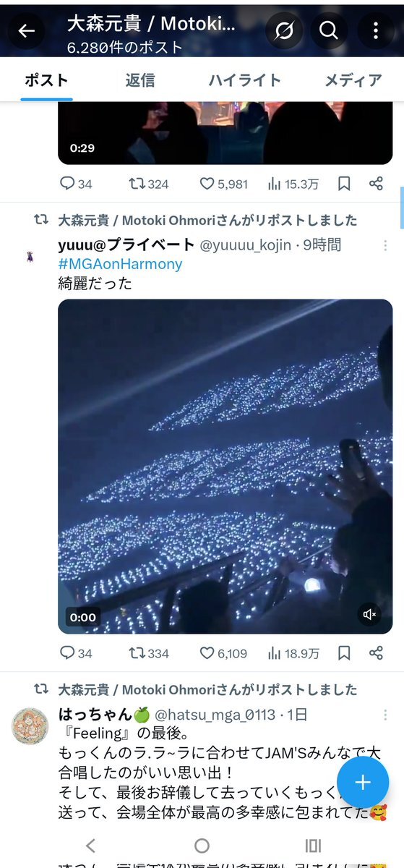Open more options on はっちゃん's post

pos(385,715)
